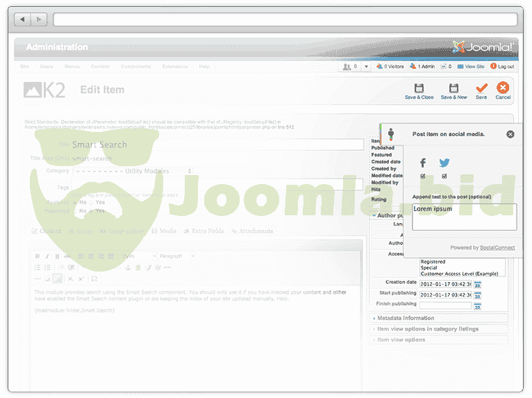Click the browser back arrow button
The height and width of the screenshot is (398, 532).
click(x=22, y=19)
